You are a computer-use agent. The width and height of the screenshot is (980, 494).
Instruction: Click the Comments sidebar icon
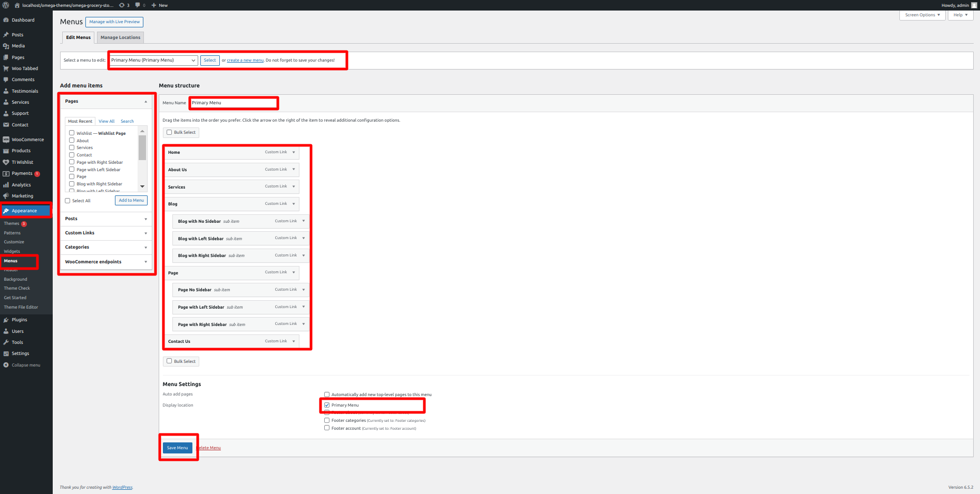click(6, 80)
